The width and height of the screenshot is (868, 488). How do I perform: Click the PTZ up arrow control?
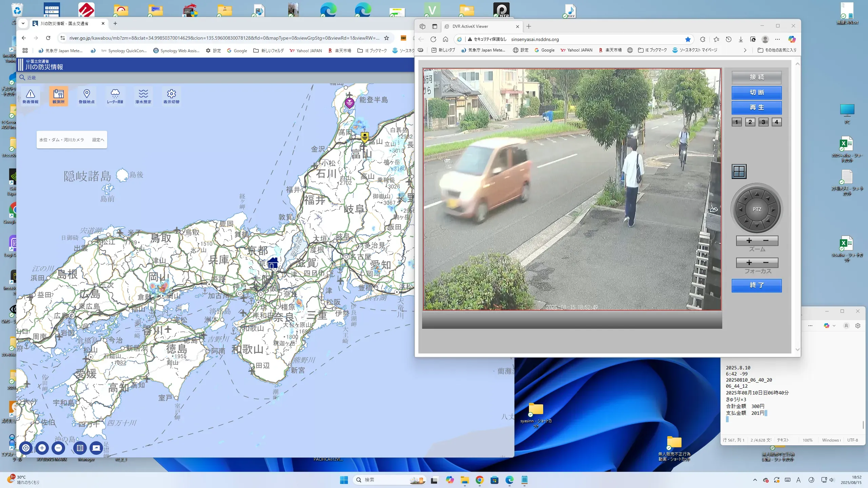point(757,194)
